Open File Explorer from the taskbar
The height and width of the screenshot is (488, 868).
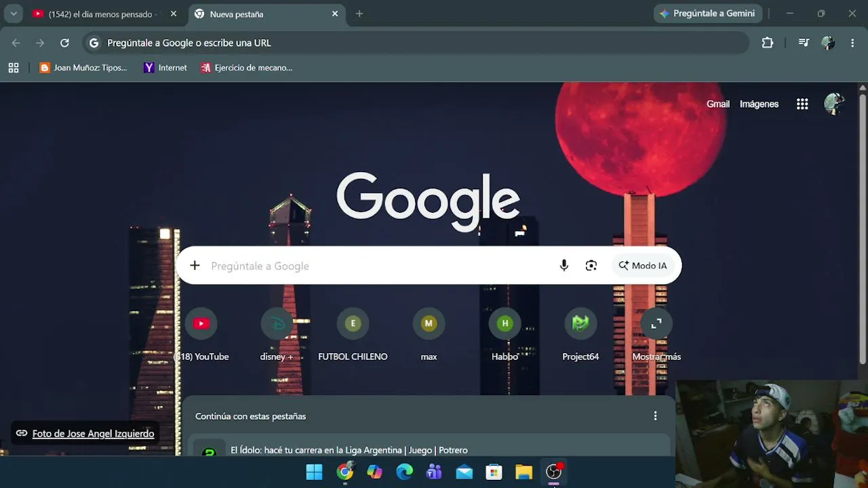[x=524, y=472]
